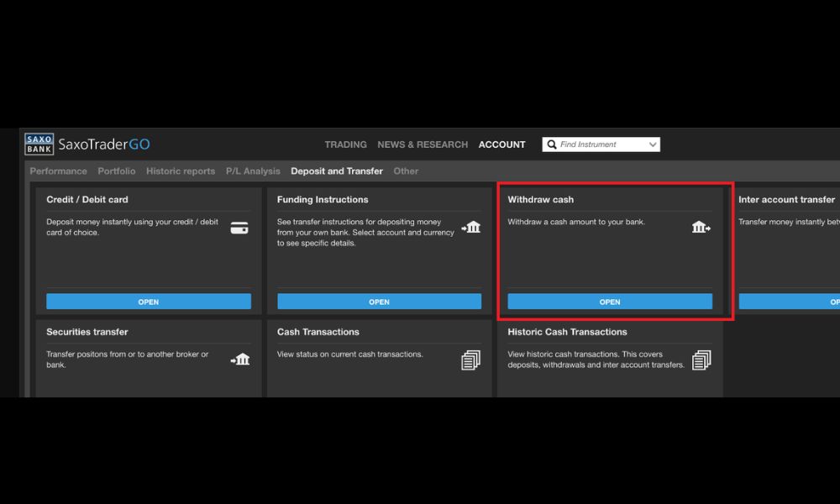This screenshot has width=840, height=504.
Task: Click the Cash Transactions documents icon
Action: click(x=470, y=360)
